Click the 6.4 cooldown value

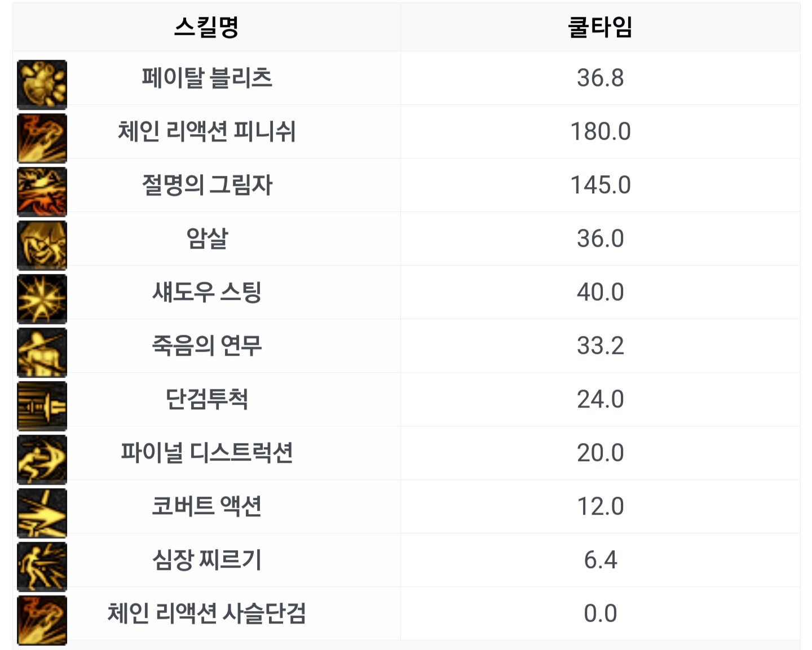(600, 560)
